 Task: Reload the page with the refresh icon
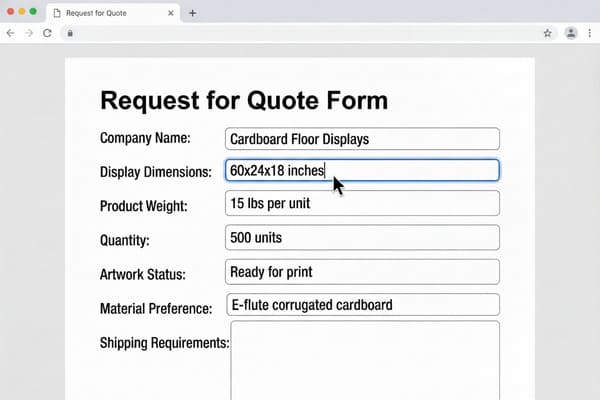[x=47, y=33]
